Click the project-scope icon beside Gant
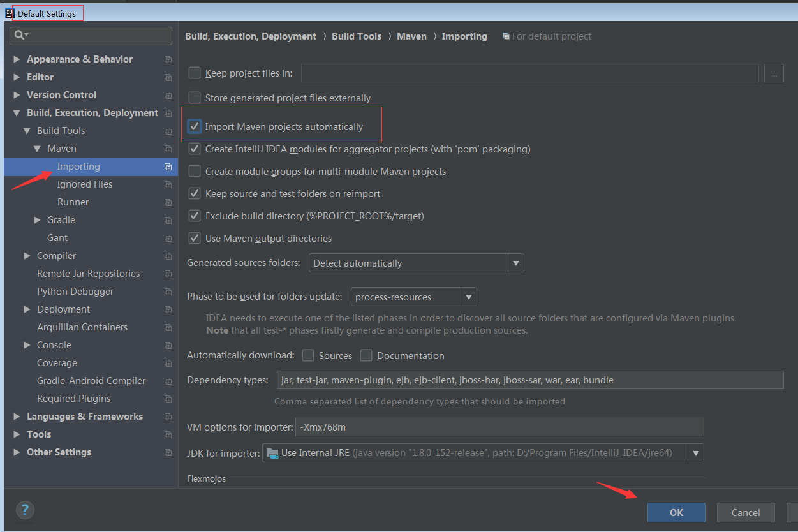Image resolution: width=798 pixels, height=532 pixels. pyautogui.click(x=168, y=238)
